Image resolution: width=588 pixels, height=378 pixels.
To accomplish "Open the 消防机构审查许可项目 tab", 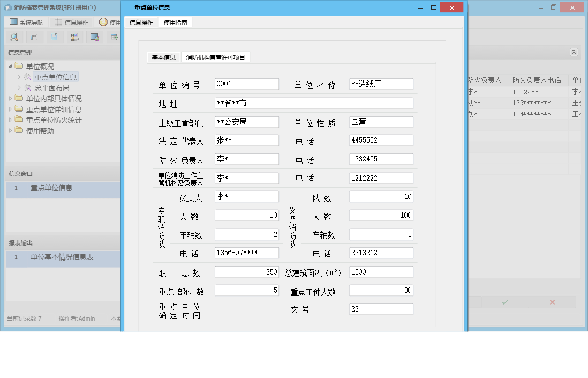I will pos(216,56).
